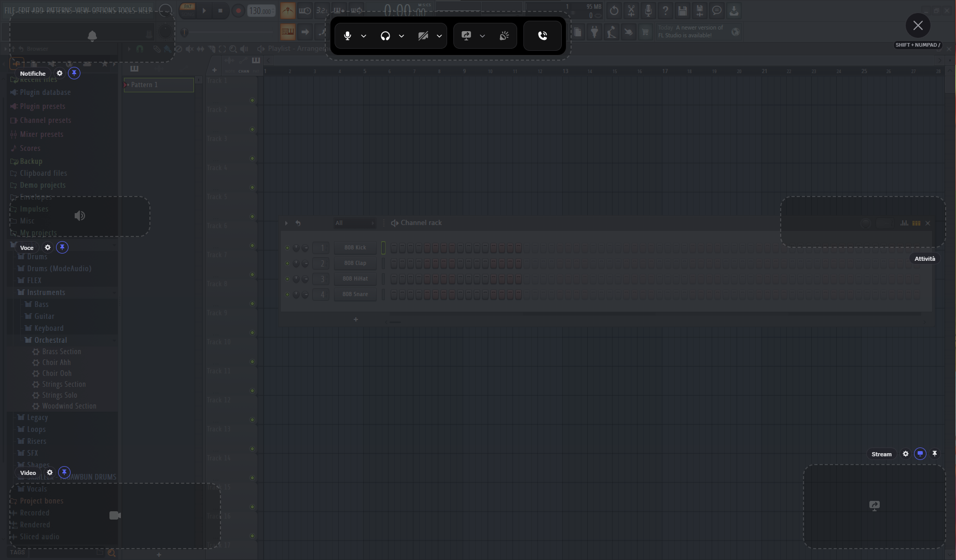Click FL Studio's one-click audio recording microphone icon
Viewport: 956px width, 560px height.
(648, 11)
